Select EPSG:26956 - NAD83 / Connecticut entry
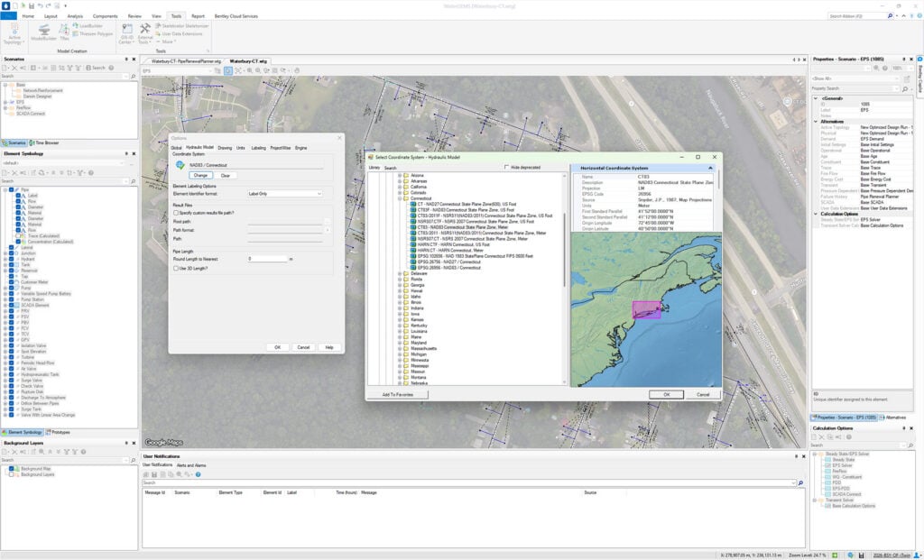The height and width of the screenshot is (560, 924). (x=449, y=268)
